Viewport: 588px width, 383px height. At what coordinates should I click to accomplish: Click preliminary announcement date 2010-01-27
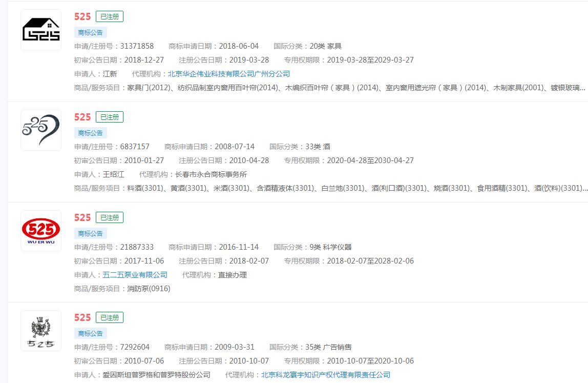[x=144, y=160]
